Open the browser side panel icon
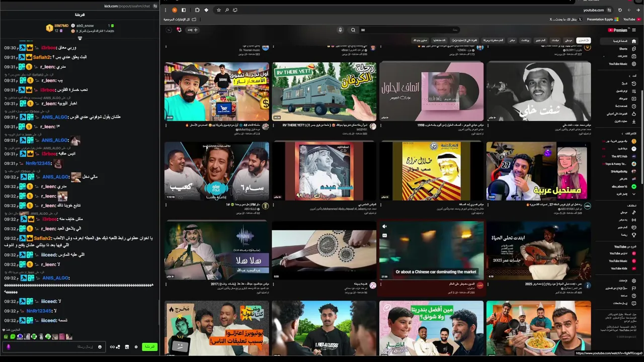The height and width of the screenshot is (362, 644). point(184,10)
